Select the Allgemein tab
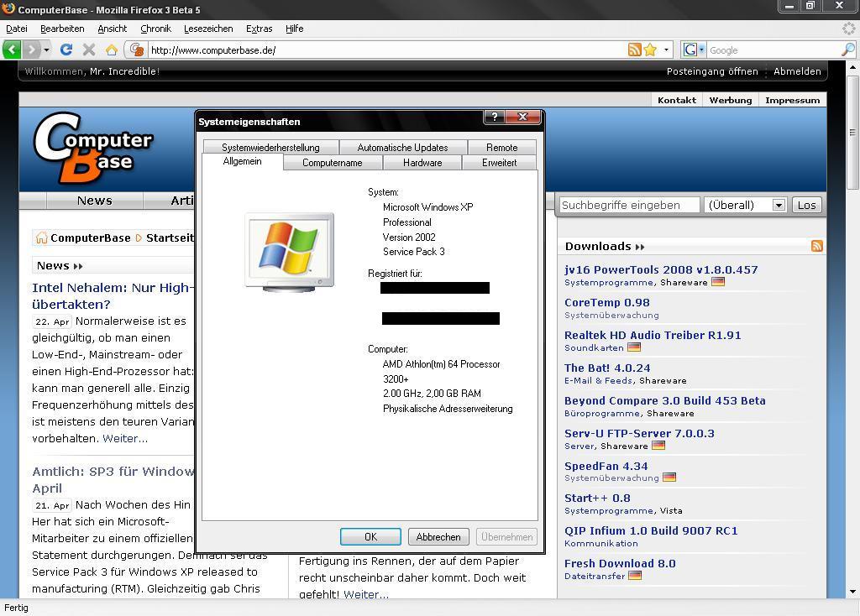Screen dimensions: 860x616 (x=242, y=161)
